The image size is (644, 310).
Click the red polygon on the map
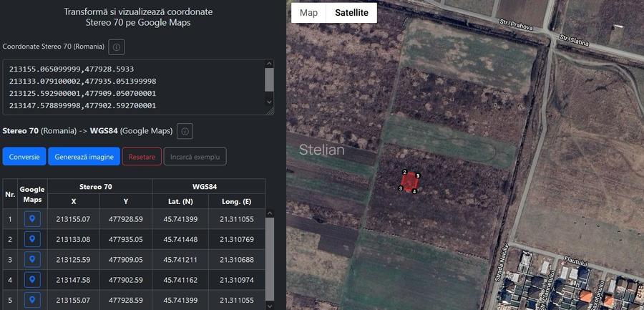click(409, 183)
